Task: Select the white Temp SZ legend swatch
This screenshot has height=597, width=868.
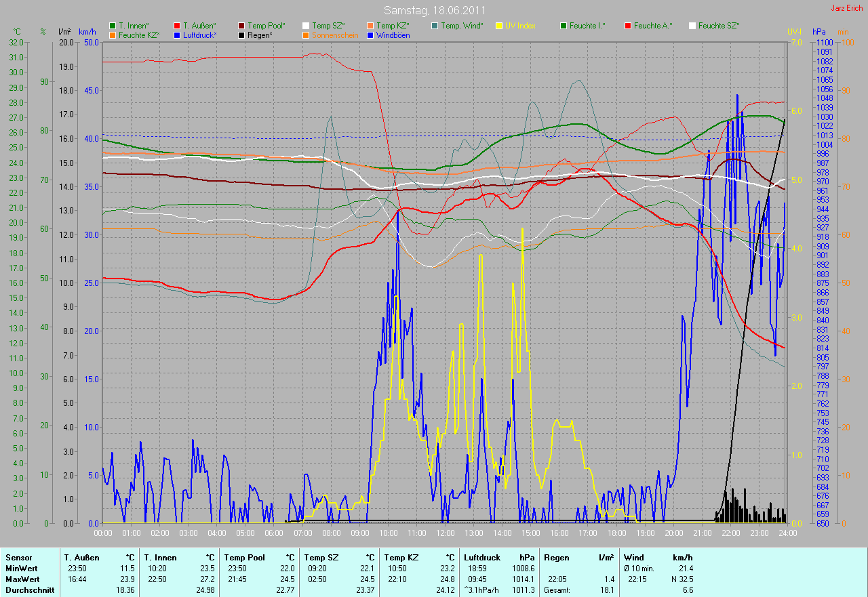Action: 306,26
